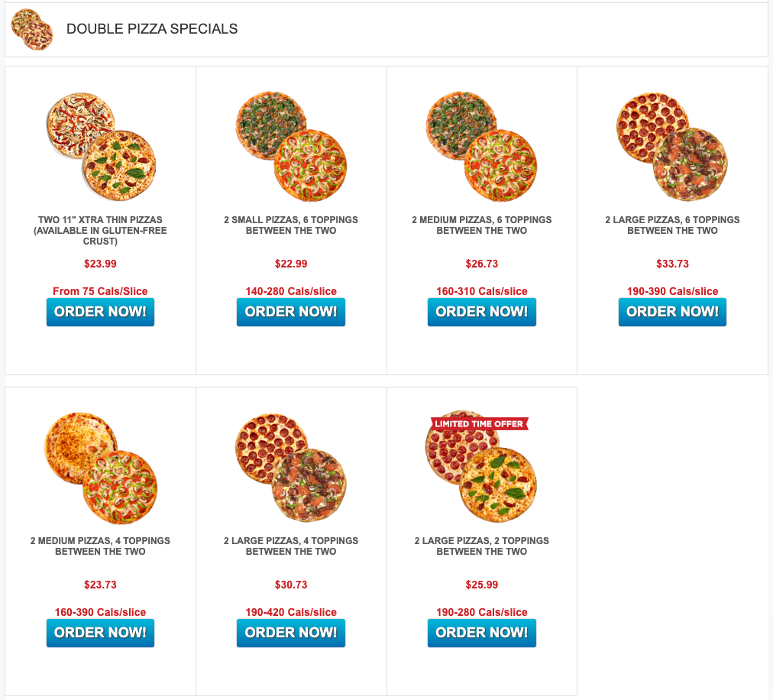
Task: Click the 2 Small Pizzas, 6 Toppings image
Action: point(291,147)
